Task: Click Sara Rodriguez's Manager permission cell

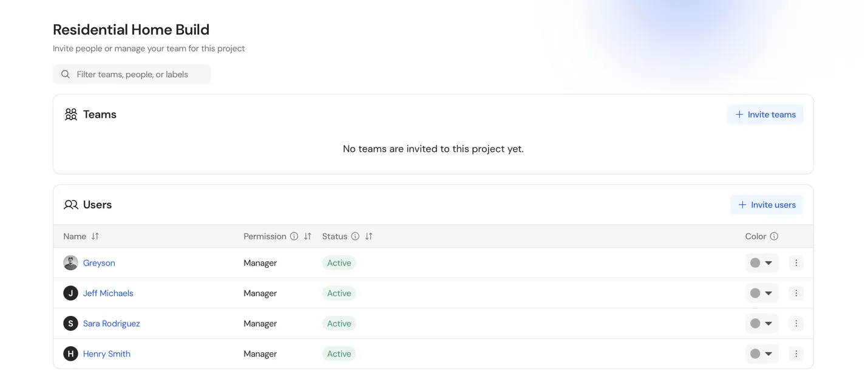Action: pos(260,323)
